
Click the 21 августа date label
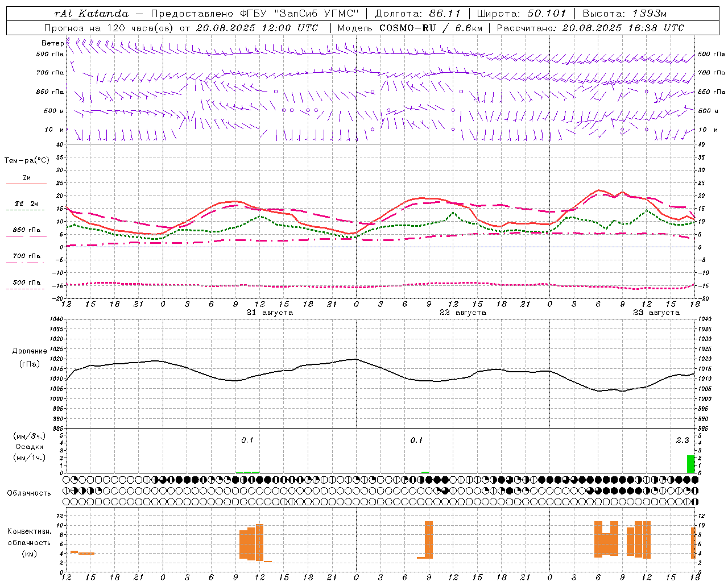tap(270, 313)
